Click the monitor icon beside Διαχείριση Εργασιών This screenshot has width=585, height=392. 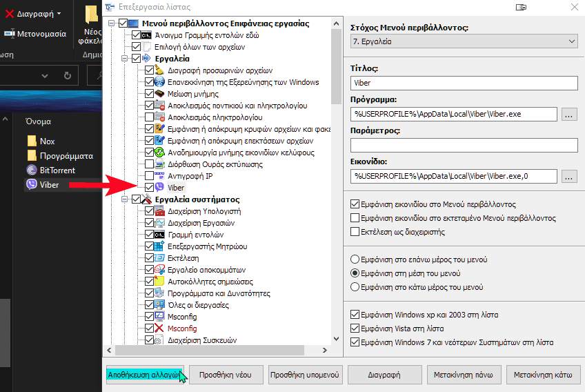tap(159, 223)
